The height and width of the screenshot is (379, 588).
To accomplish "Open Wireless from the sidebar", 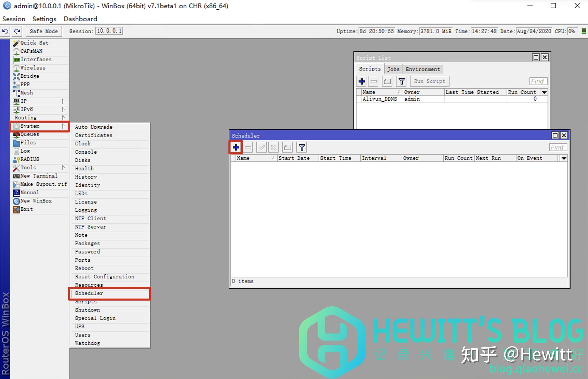I will click(x=40, y=68).
